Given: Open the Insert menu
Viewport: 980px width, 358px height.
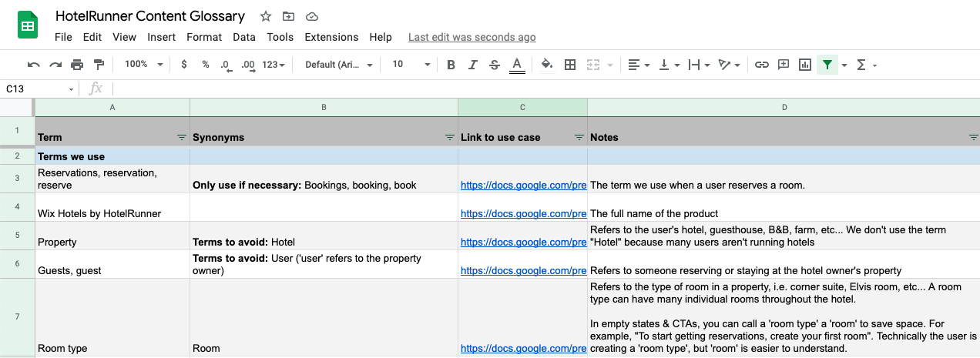Looking at the screenshot, I should 162,37.
